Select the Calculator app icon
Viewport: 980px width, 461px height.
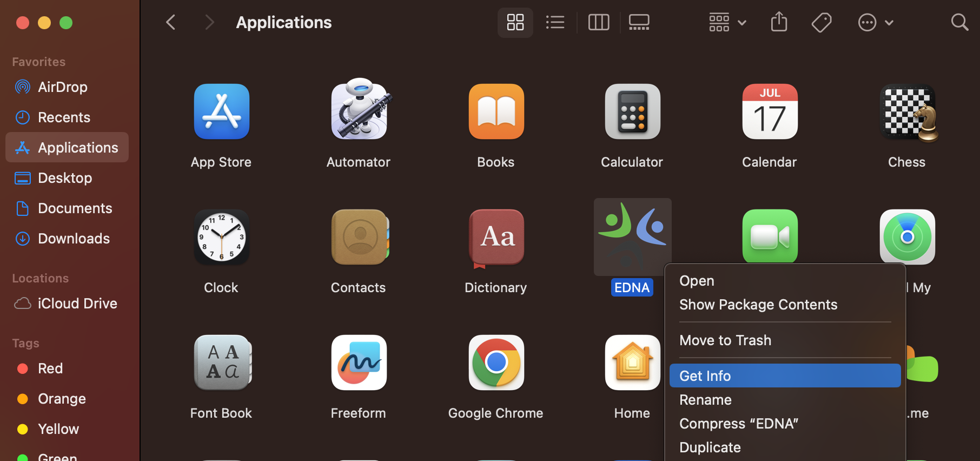tap(632, 112)
